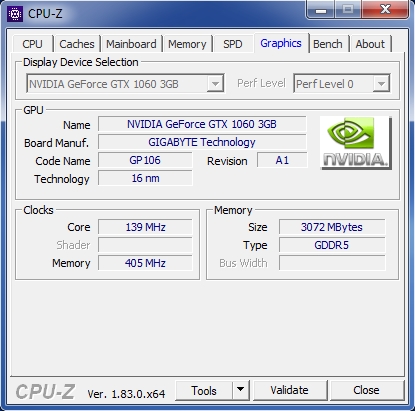Image resolution: width=415 pixels, height=411 pixels.
Task: Click the Ver. 1.83.0.x64 version text
Action: click(126, 394)
